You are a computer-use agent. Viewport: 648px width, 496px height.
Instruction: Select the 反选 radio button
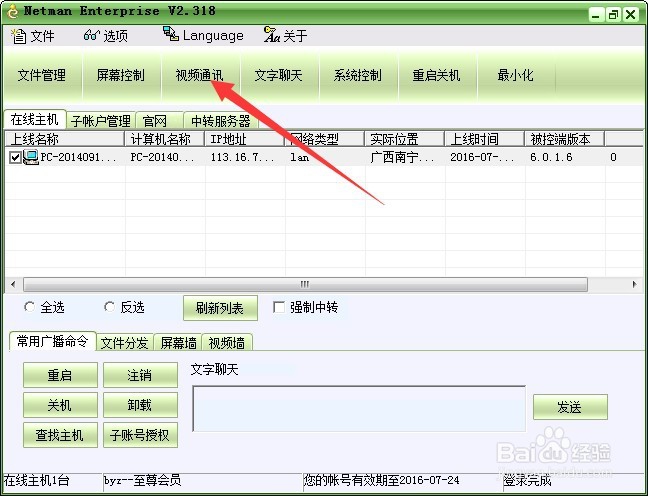110,307
